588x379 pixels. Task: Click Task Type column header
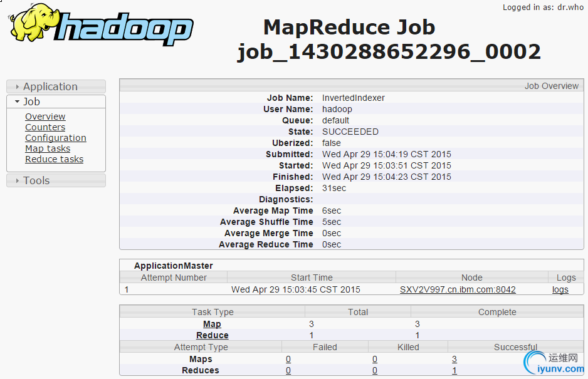(x=213, y=312)
